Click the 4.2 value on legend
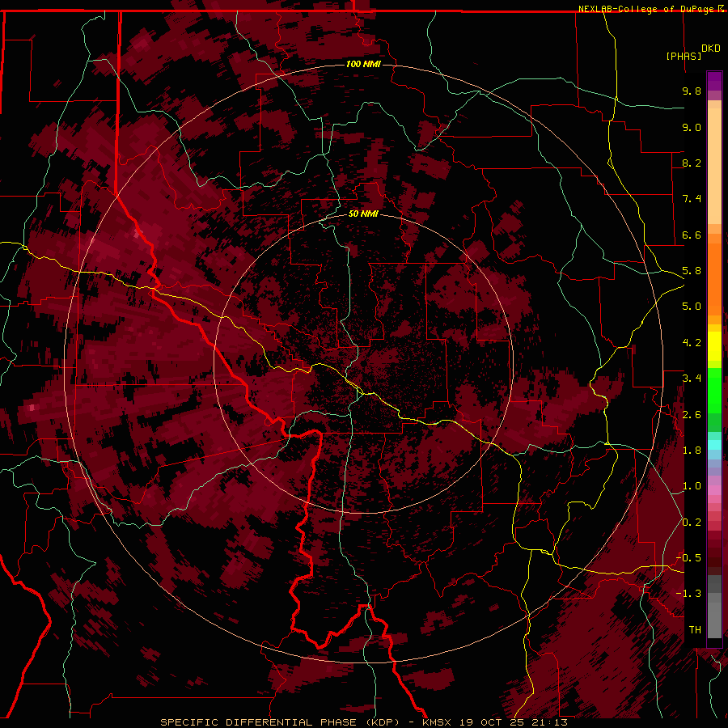 [692, 343]
